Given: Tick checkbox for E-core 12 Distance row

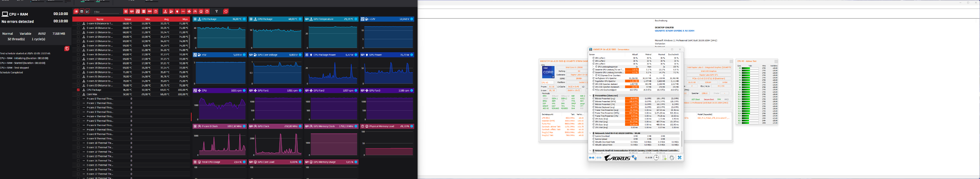Looking at the screenshot, I should (78, 37).
